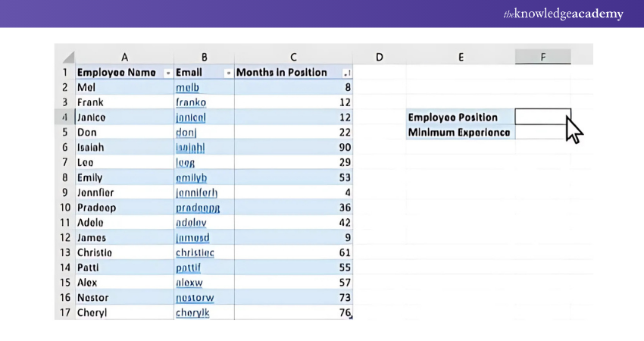
Task: Open the Months in Position sort dropdown
Action: tap(346, 73)
